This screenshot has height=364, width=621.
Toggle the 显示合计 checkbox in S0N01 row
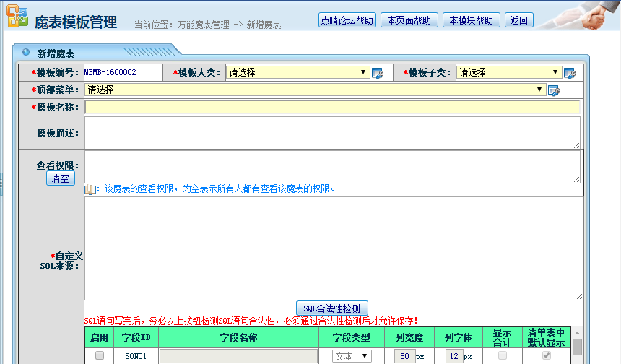503,356
